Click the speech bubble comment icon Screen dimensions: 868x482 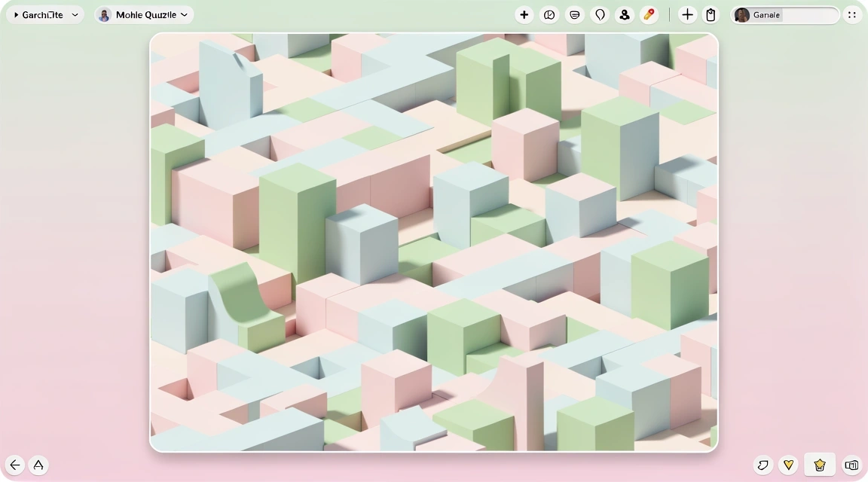tap(575, 15)
